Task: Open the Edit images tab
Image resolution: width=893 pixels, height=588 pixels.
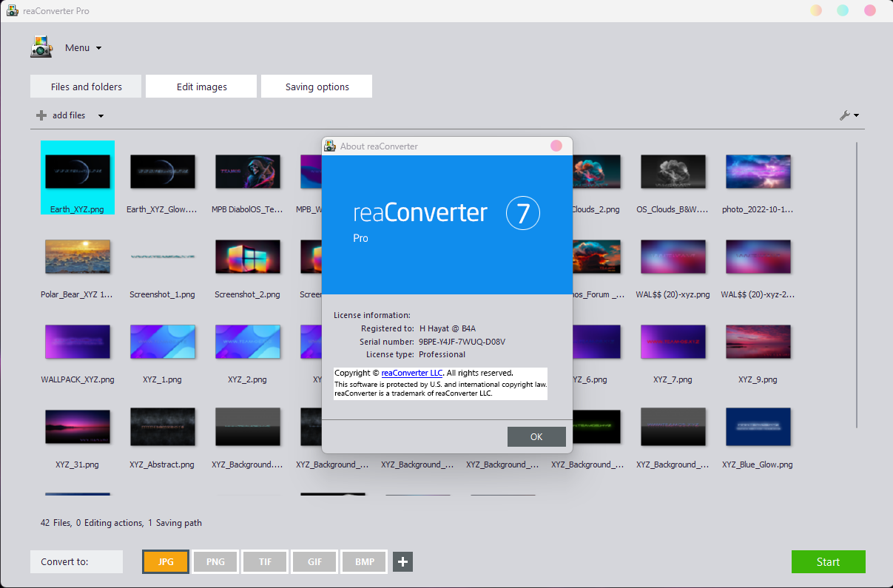Action: (201, 87)
